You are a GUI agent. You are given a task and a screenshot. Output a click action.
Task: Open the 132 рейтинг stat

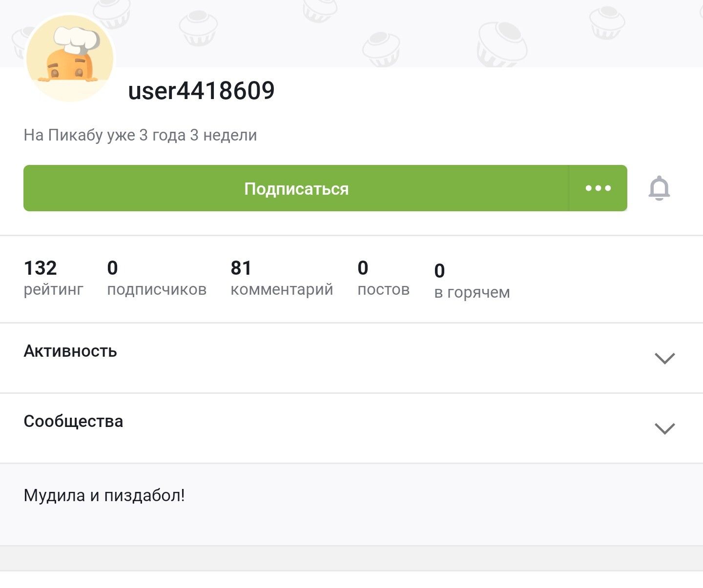click(53, 278)
